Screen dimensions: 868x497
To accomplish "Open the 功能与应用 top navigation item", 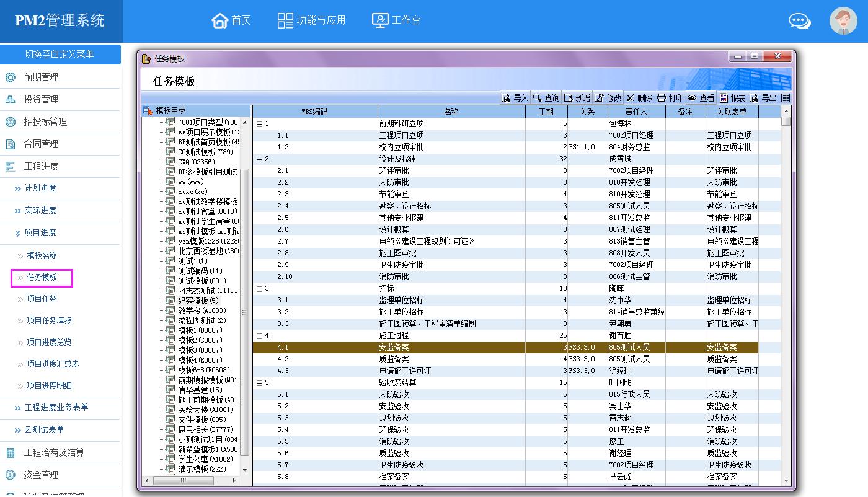I will click(x=311, y=20).
